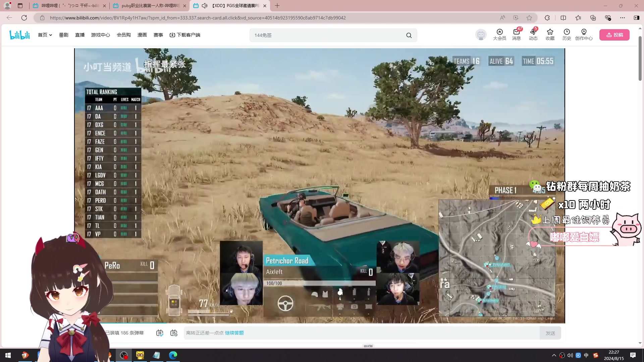Refresh the page with the browser reload icon
Screen dimensions: 644x362
pos(24,18)
